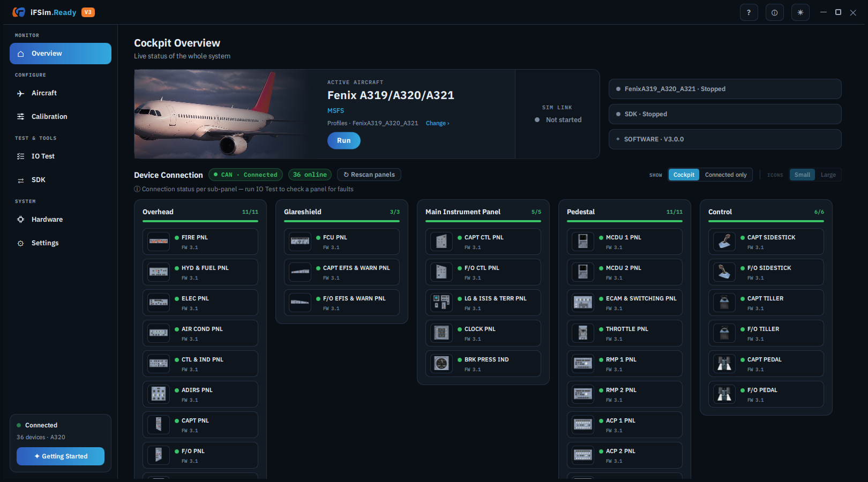This screenshot has height=482, width=868.
Task: Click the LG & ISIS & TERR PNL icon
Action: [x=442, y=303]
